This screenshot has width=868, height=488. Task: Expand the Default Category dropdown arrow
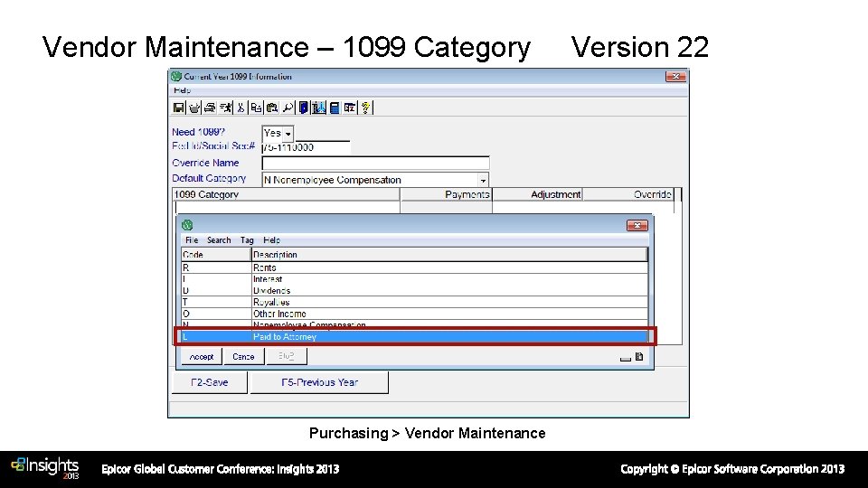(483, 180)
